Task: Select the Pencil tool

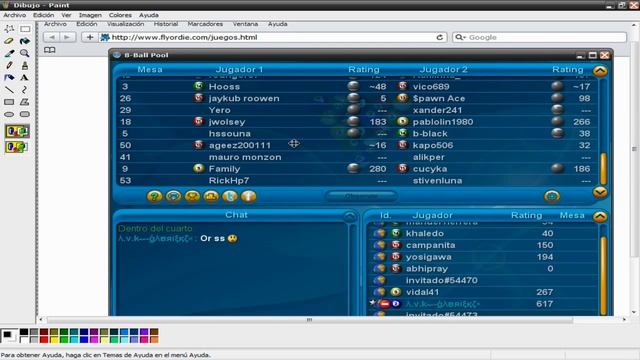Action: (x=9, y=65)
